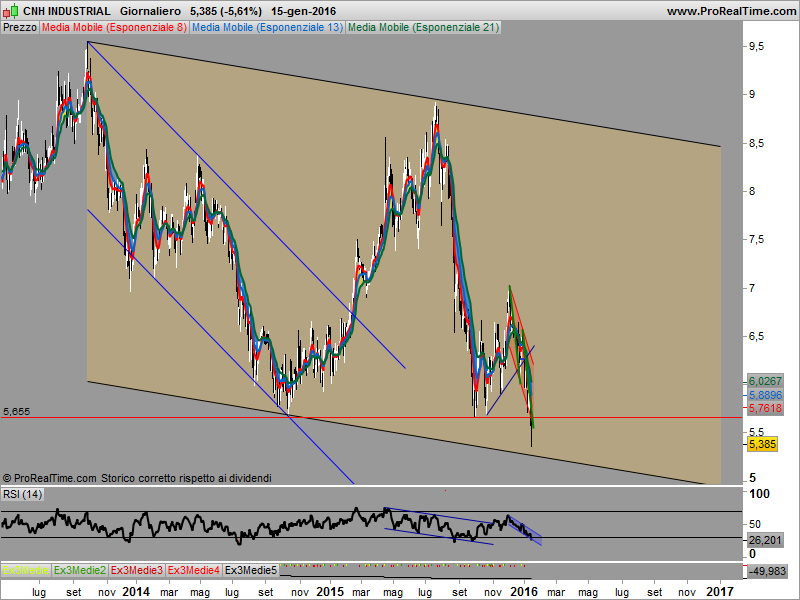Select the Ex3Medie4 indicator label
Screen dimensions: 800x600
pos(194,570)
